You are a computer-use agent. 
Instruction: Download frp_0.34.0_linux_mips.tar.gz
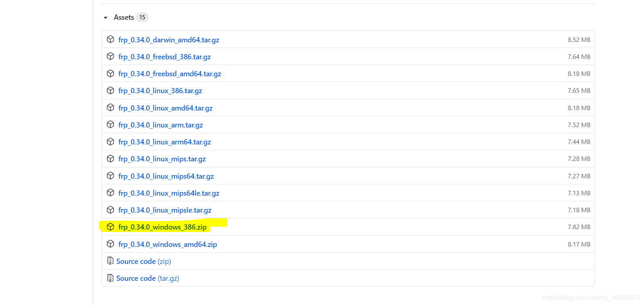coord(162,159)
